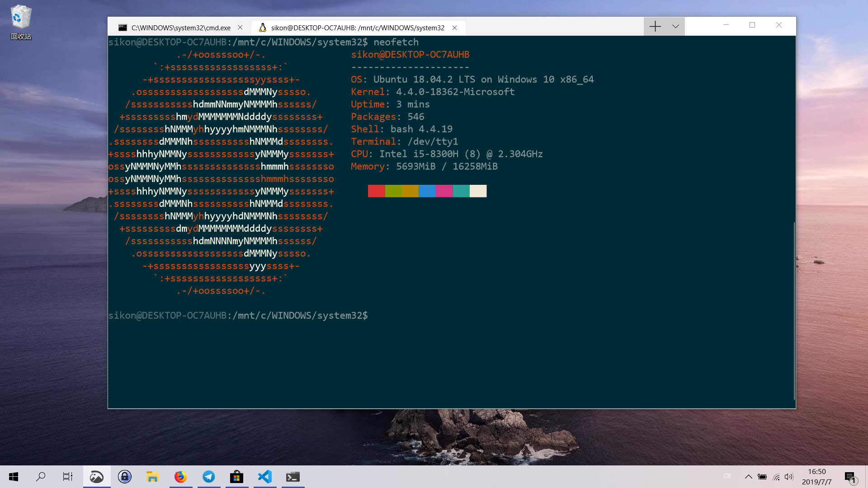Open the Windows Start menu
Screen dimensions: 868x488
tap(14, 477)
